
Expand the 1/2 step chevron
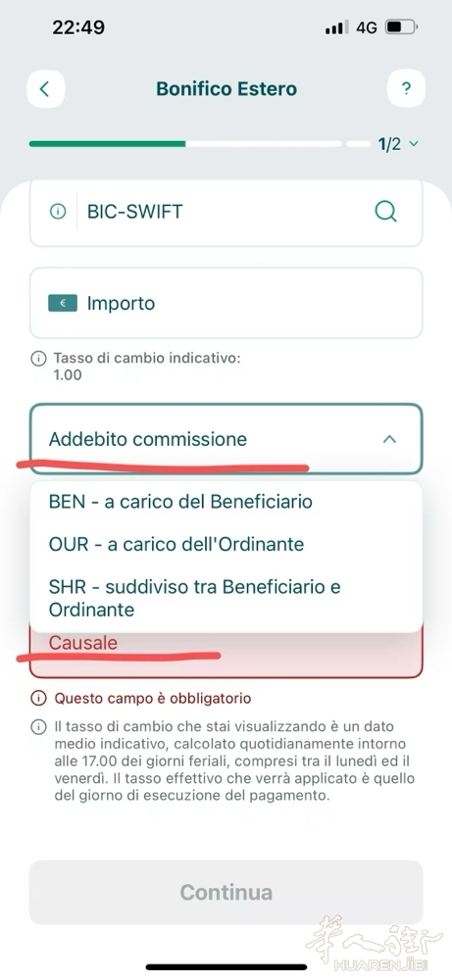pos(413,144)
